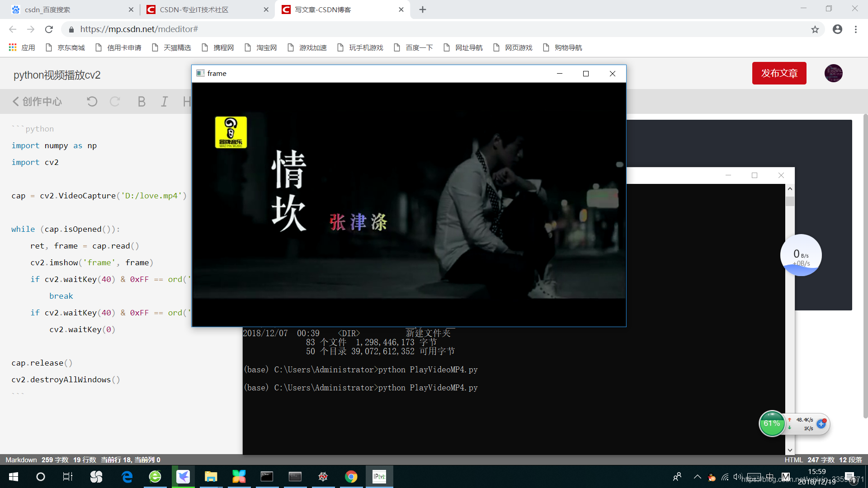Image resolution: width=868 pixels, height=488 pixels.
Task: Reload the CSDN editor page
Action: (x=49, y=29)
